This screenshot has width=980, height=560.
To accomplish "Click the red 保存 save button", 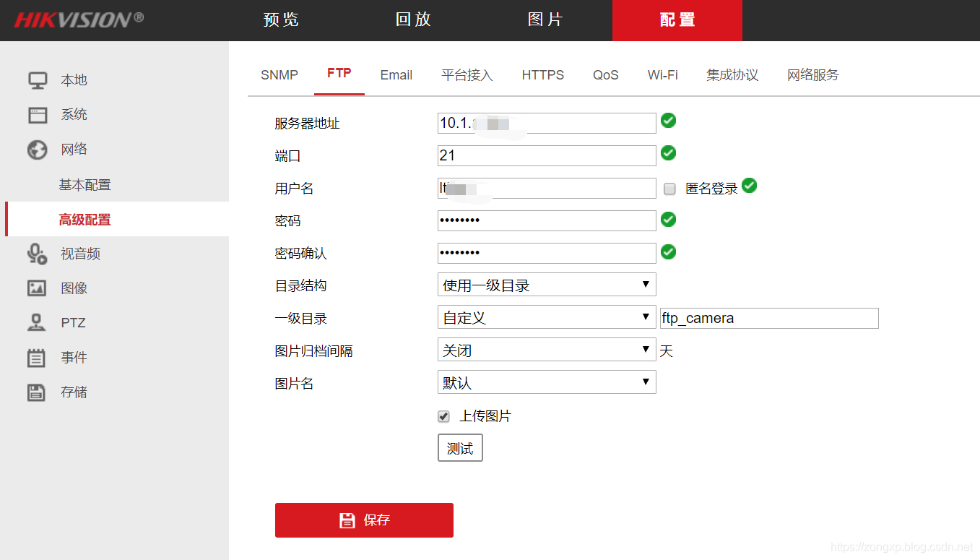I will (x=364, y=520).
